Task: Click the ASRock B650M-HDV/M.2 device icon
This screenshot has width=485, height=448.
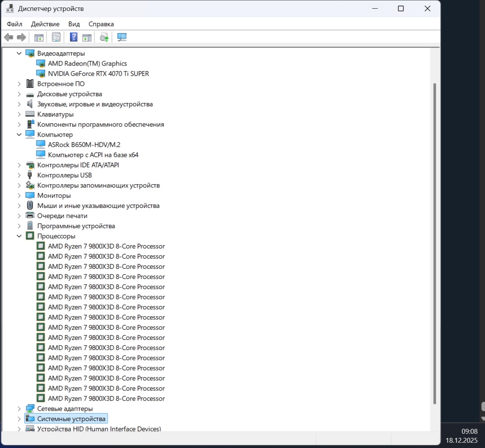Action: [41, 145]
